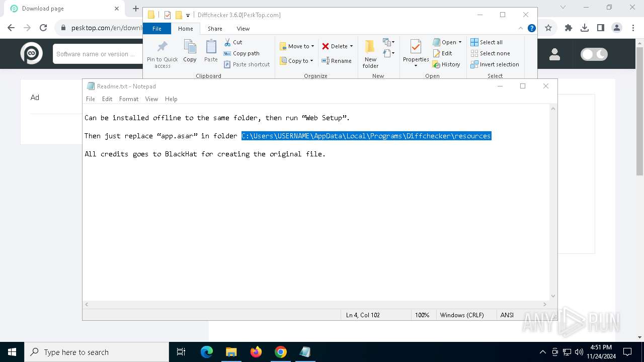Click the highlighted Diffchecker resources path
This screenshot has height=362, width=644.
tap(366, 136)
